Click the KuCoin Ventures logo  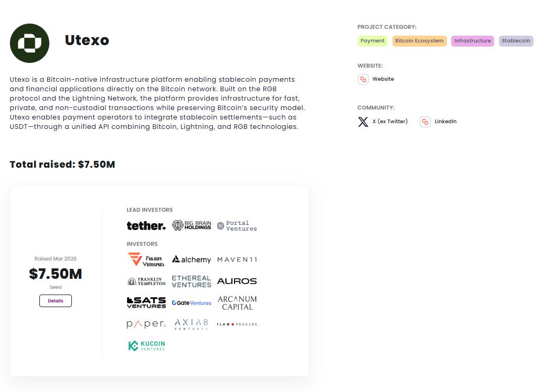(146, 346)
